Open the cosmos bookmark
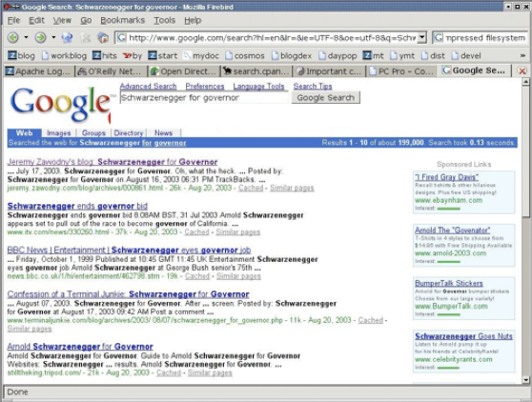 (x=245, y=55)
